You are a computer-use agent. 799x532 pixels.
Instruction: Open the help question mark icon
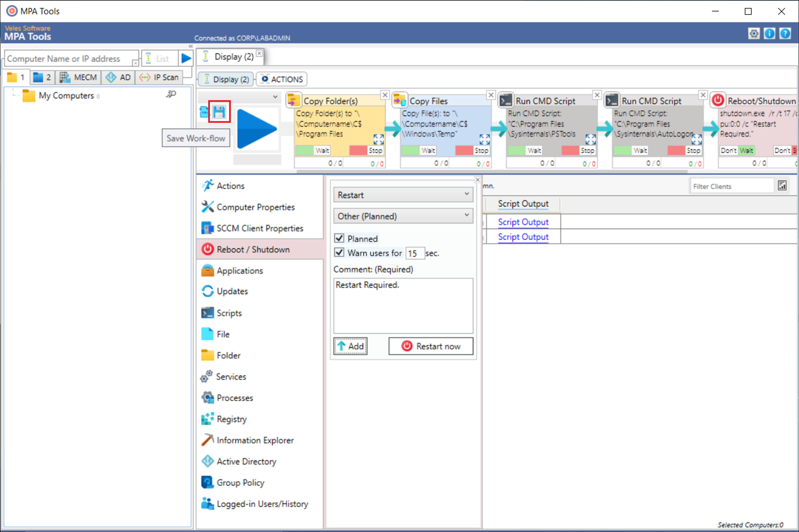coord(785,33)
